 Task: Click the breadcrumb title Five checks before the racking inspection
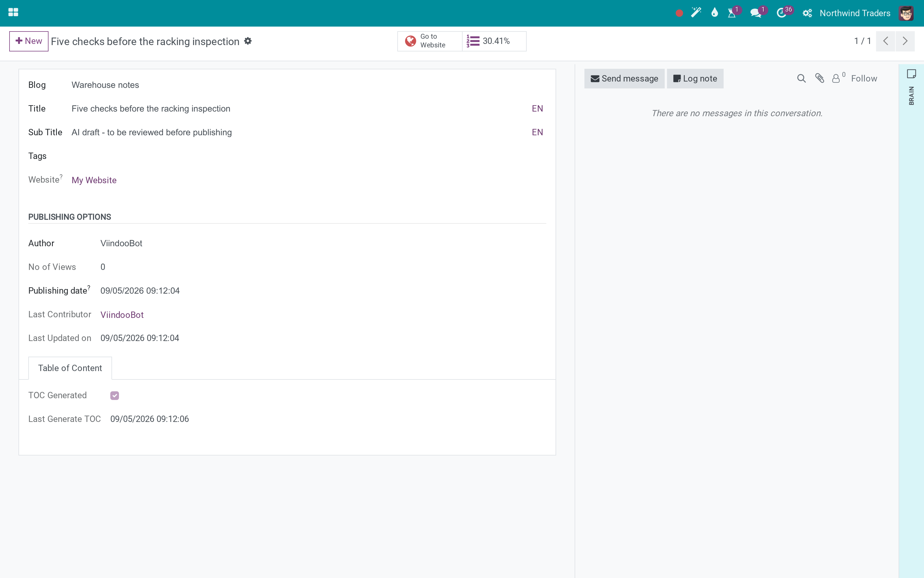click(x=145, y=41)
